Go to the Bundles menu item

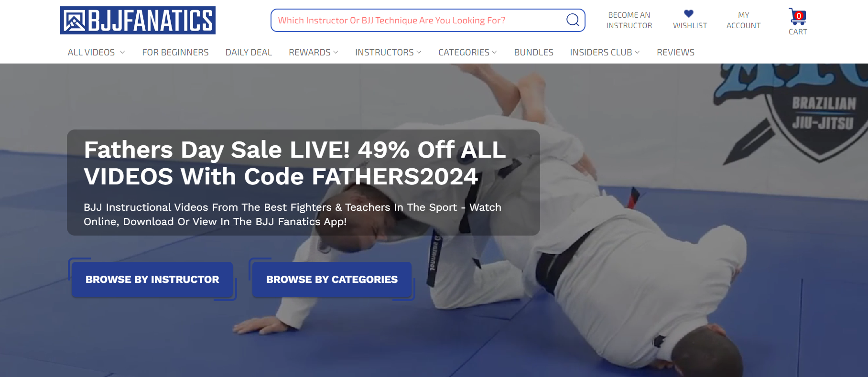tap(533, 53)
